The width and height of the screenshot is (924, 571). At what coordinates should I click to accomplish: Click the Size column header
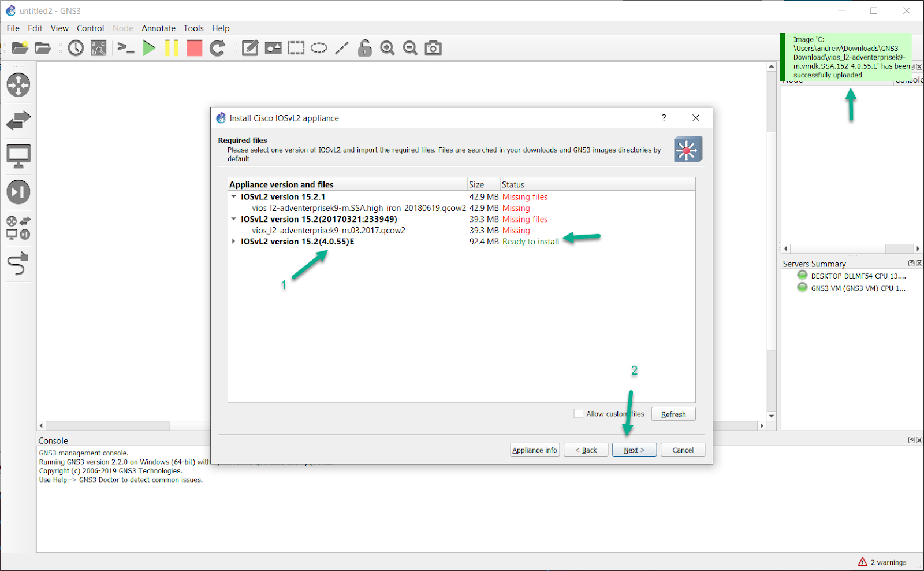[x=483, y=184]
